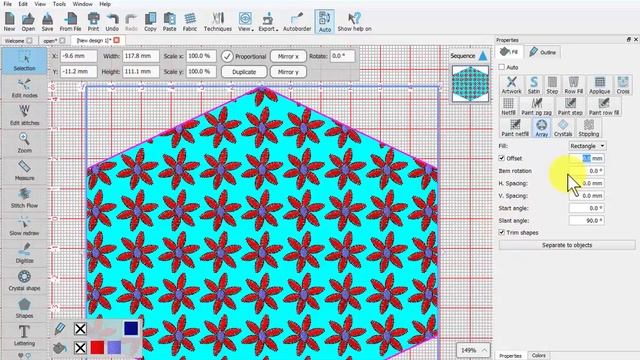Choose the Selection tool

[24, 61]
